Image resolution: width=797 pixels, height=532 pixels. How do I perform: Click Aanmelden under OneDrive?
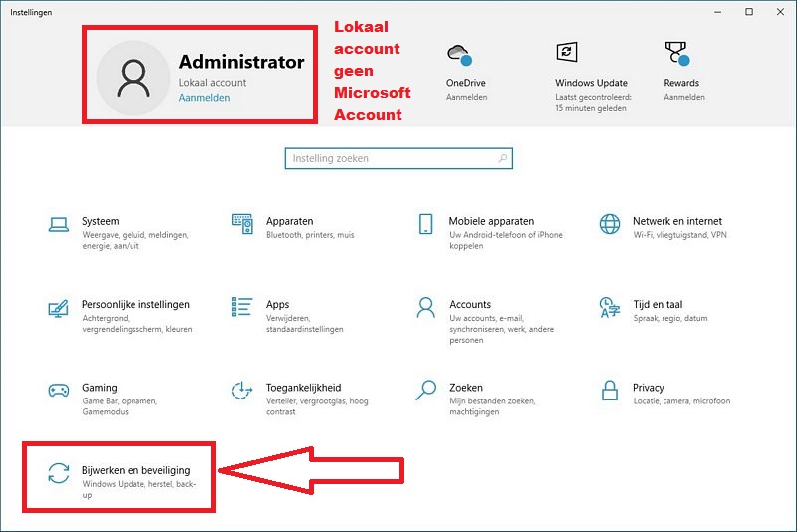tap(465, 97)
